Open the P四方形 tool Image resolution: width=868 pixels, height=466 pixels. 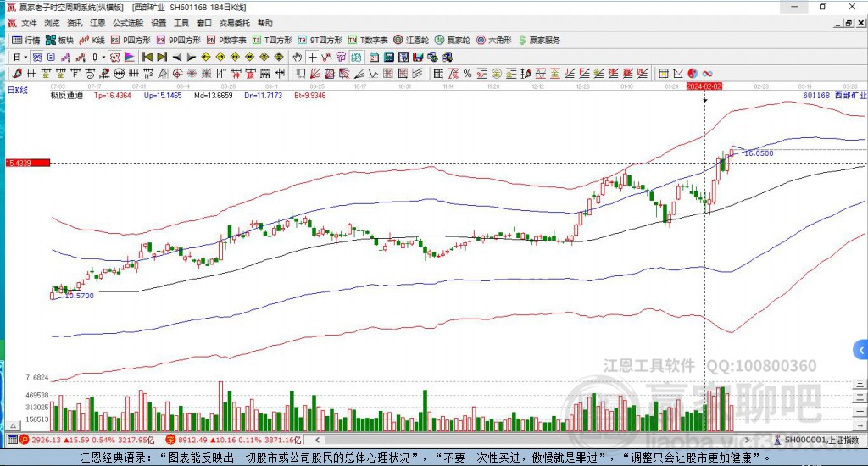(131, 40)
